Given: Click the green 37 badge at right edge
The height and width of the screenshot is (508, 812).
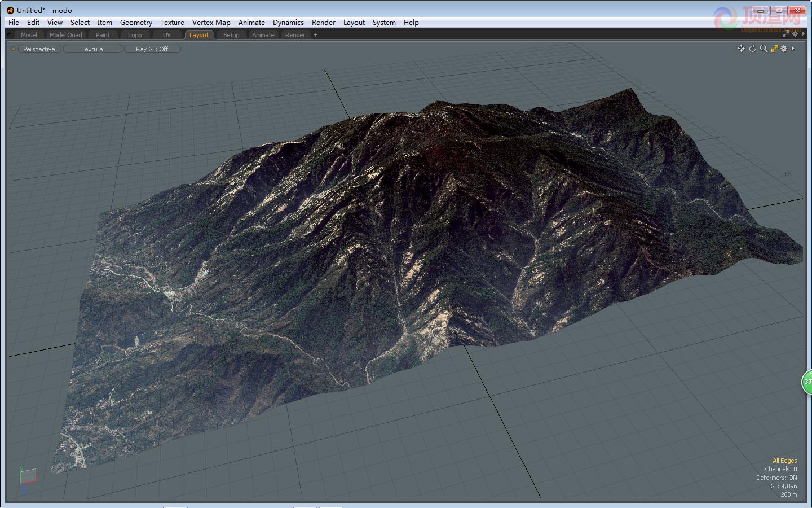Looking at the screenshot, I should 807,382.
